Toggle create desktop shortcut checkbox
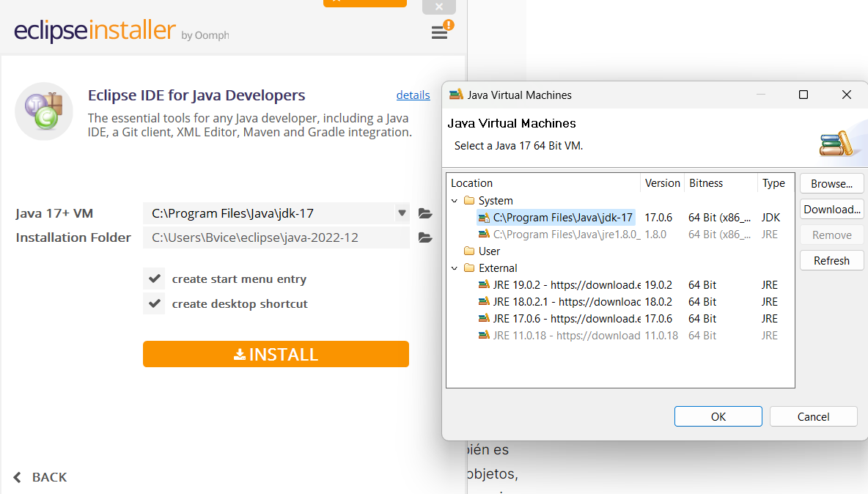This screenshot has width=868, height=494. 155,303
